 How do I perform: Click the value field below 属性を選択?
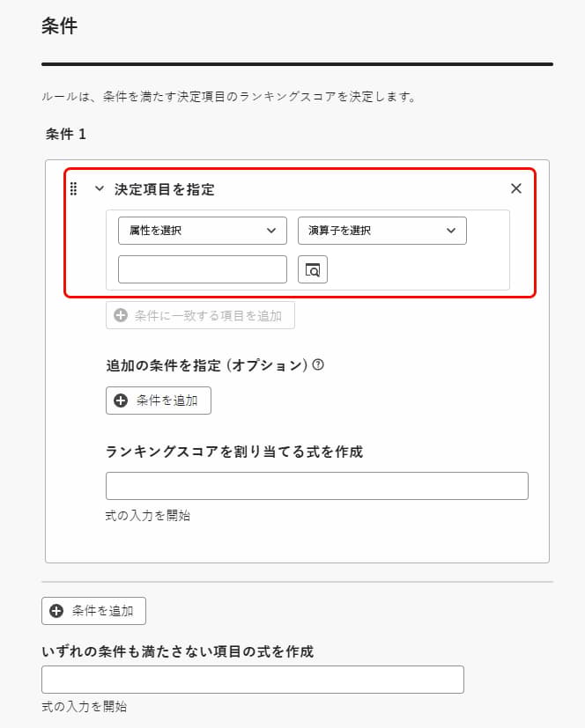[x=203, y=269]
